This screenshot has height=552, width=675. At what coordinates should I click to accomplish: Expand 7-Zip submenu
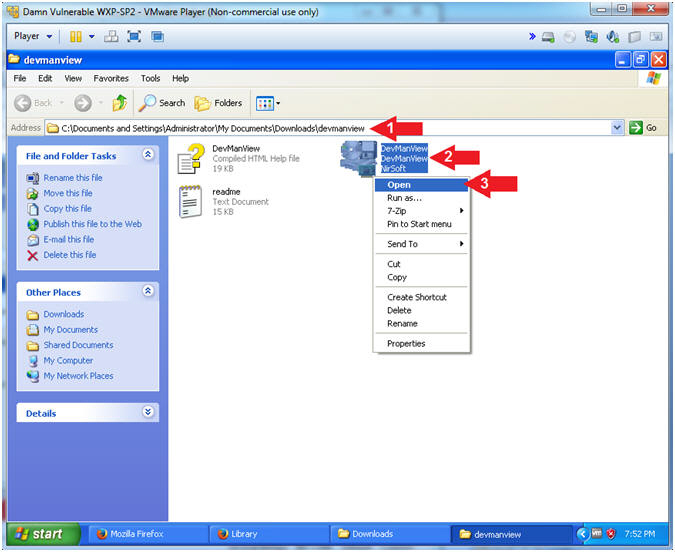tap(421, 211)
